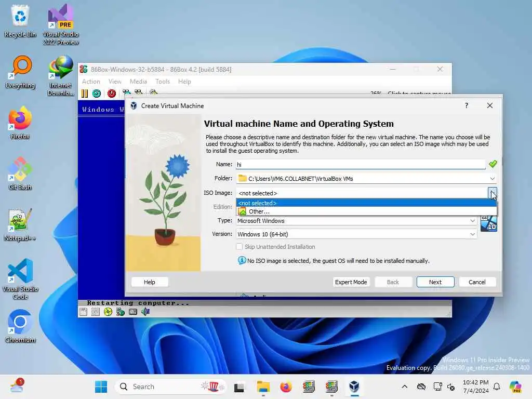Open the Windows Start menu

(101, 387)
